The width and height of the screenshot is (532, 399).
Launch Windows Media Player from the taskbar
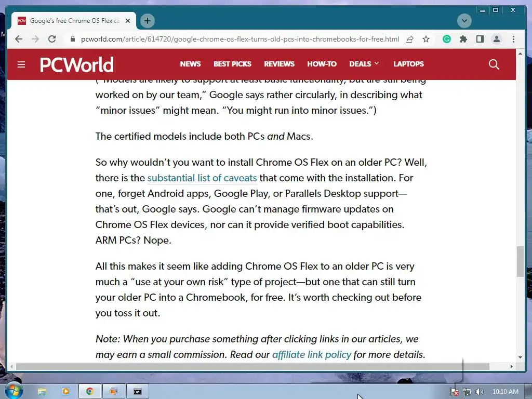(x=66, y=392)
